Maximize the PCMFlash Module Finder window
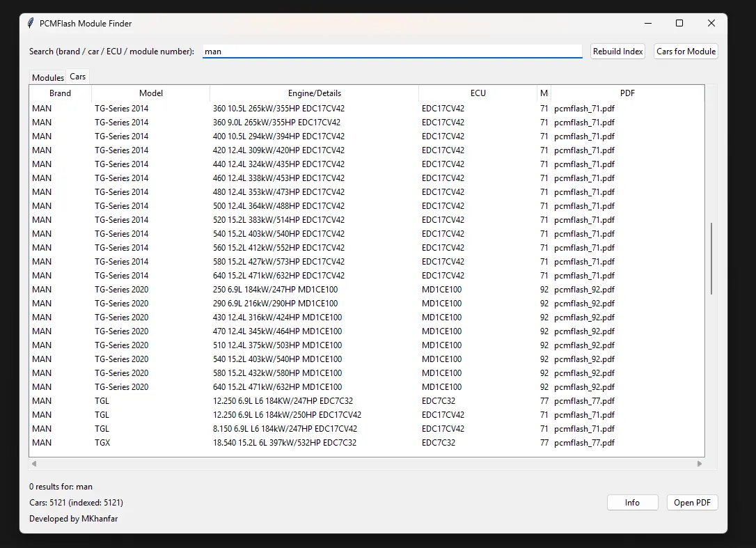 click(x=679, y=24)
